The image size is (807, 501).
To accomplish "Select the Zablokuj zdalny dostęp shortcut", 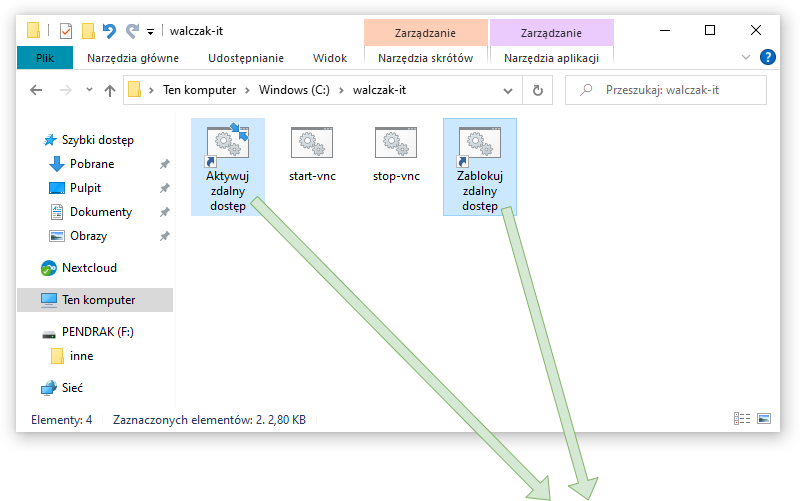I will click(480, 167).
